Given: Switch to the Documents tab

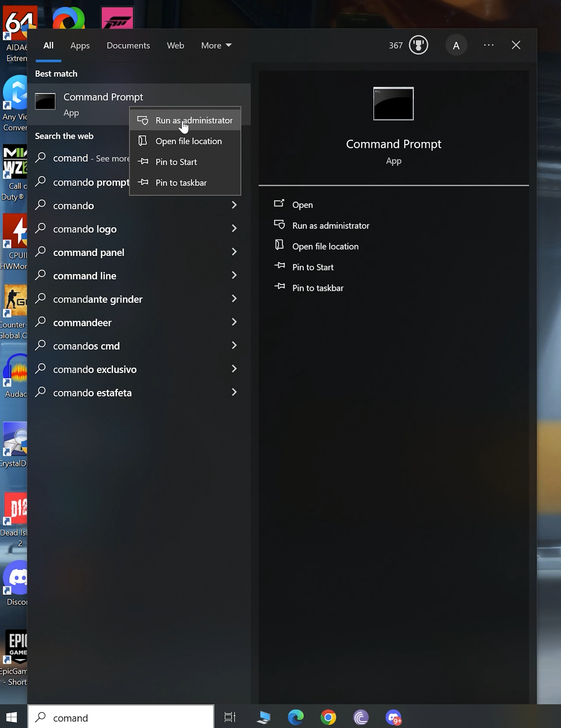Looking at the screenshot, I should click(x=128, y=45).
